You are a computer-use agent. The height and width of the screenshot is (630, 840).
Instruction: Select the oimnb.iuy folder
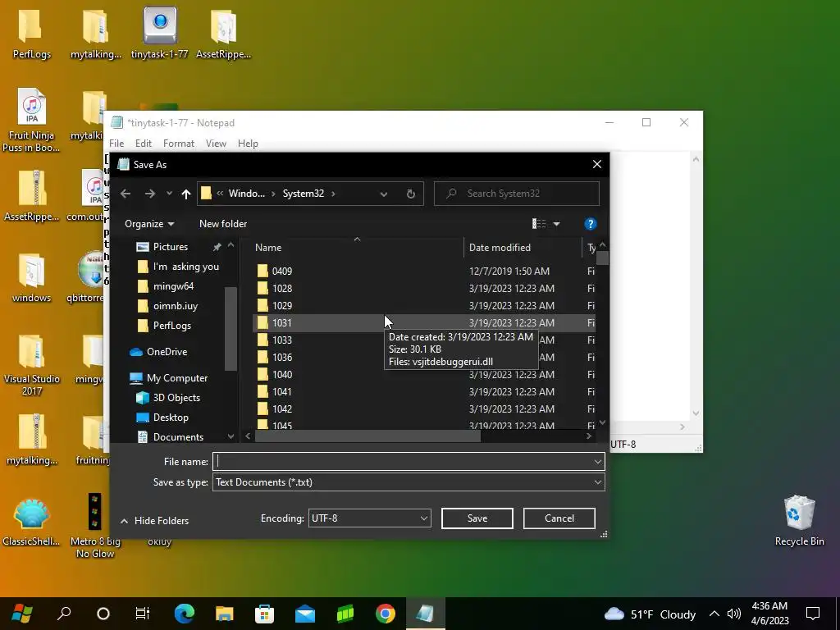176,306
